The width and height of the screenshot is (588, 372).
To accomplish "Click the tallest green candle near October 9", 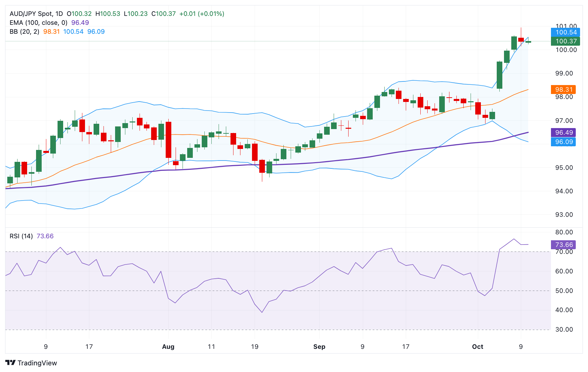I will pyautogui.click(x=500, y=74).
